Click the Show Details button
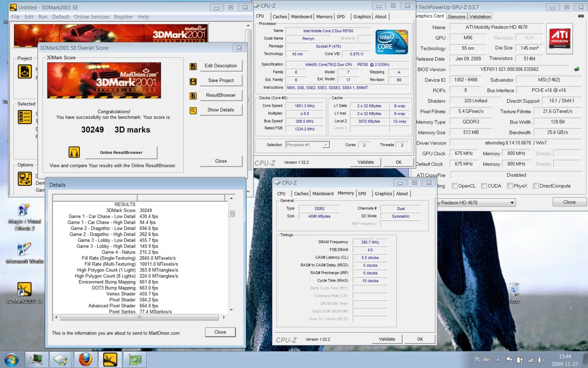 [221, 110]
